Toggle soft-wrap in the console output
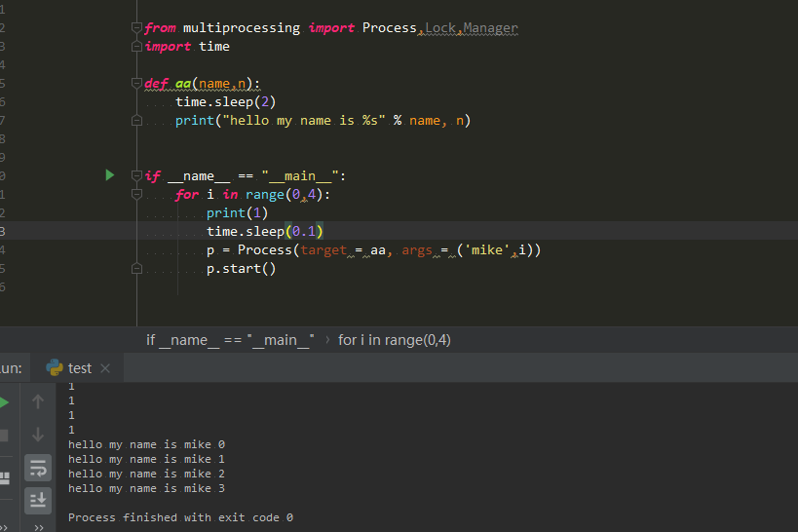This screenshot has width=798, height=532. (38, 468)
